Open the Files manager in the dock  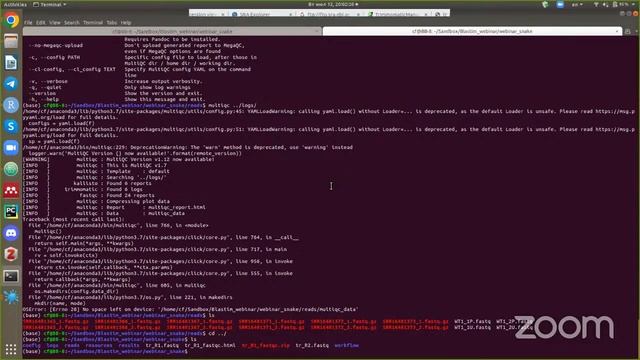click(x=11, y=41)
